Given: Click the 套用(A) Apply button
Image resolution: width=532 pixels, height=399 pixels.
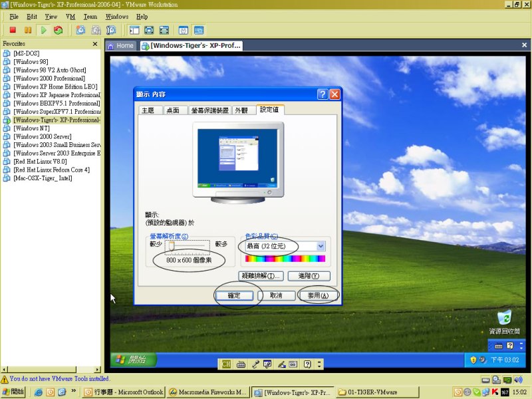Looking at the screenshot, I should [318, 295].
